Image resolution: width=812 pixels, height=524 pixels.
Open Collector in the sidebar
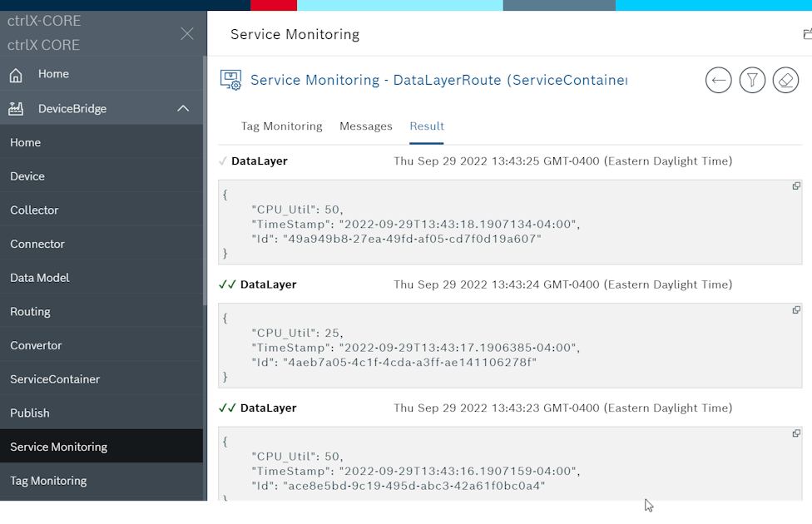(x=34, y=210)
